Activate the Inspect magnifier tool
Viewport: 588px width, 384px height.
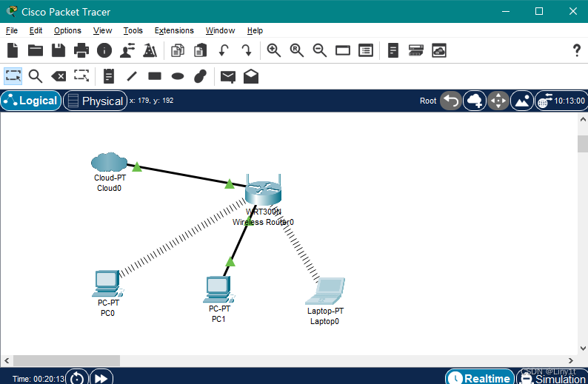[x=36, y=76]
